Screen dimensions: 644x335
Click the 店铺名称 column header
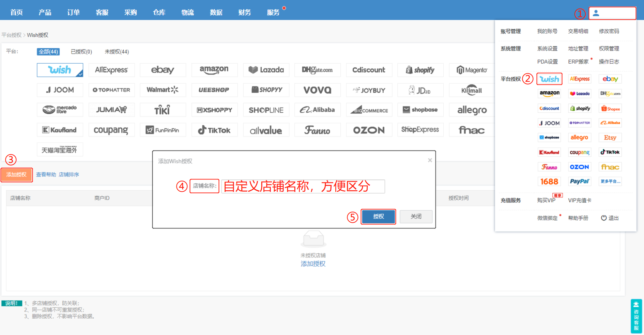pos(20,198)
